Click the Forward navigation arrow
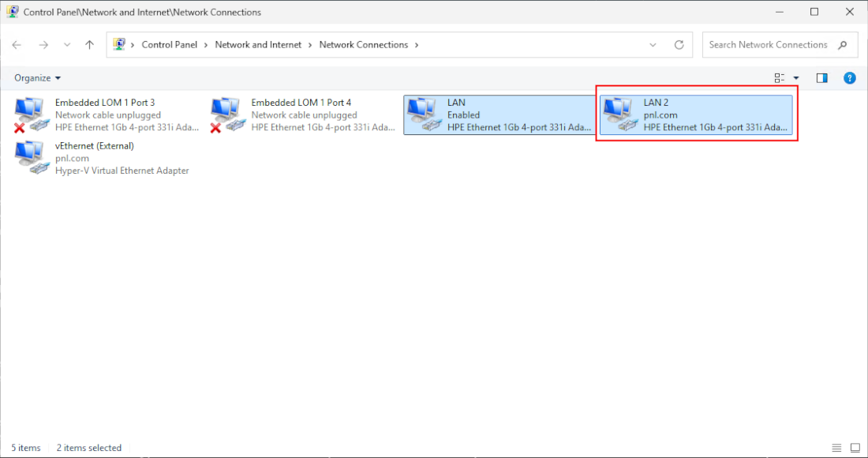Image resolution: width=868 pixels, height=458 pixels. [43, 45]
